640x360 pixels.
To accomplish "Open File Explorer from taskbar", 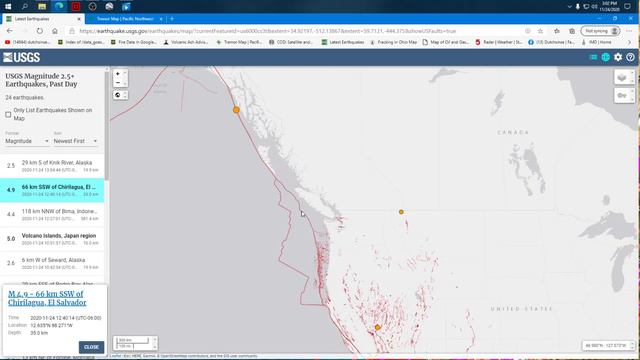I will coord(42,7).
